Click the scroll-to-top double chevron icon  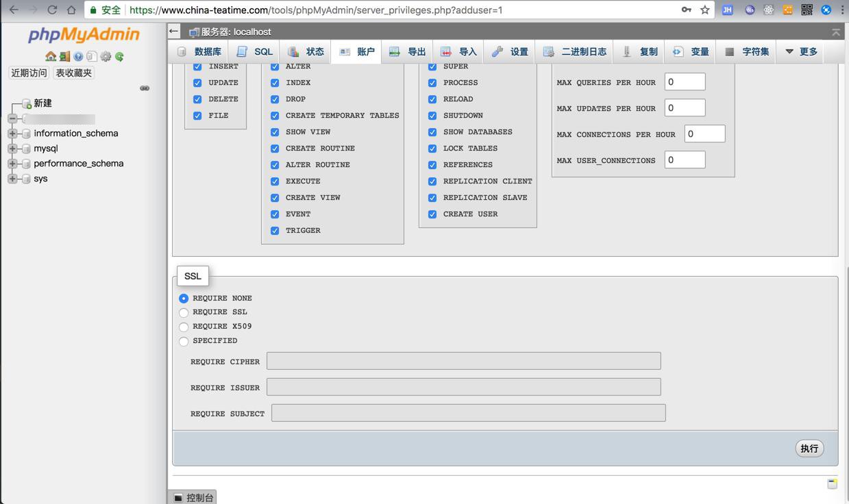tap(836, 32)
